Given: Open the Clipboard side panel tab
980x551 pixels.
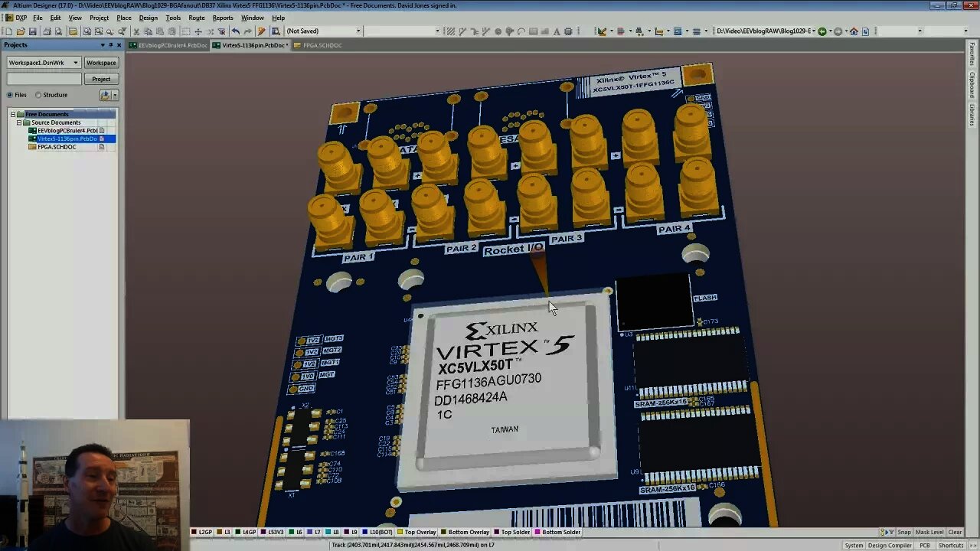Looking at the screenshot, I should (972, 85).
